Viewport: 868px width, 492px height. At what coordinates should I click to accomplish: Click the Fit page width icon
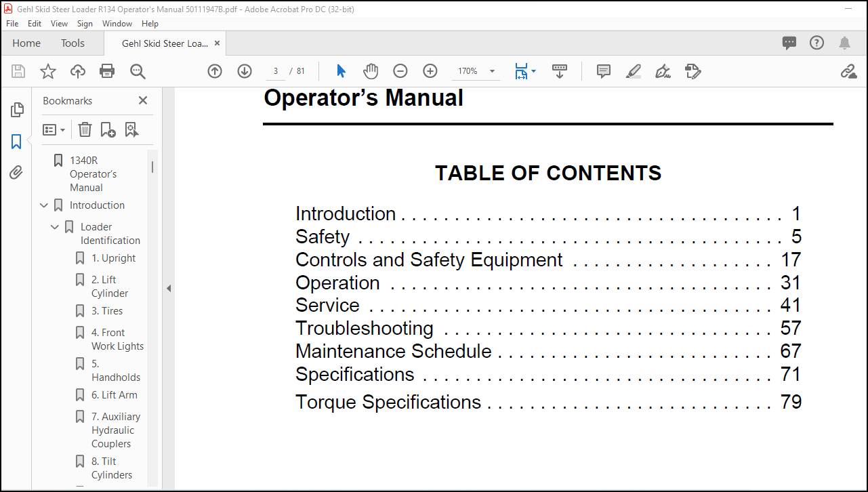tap(521, 71)
